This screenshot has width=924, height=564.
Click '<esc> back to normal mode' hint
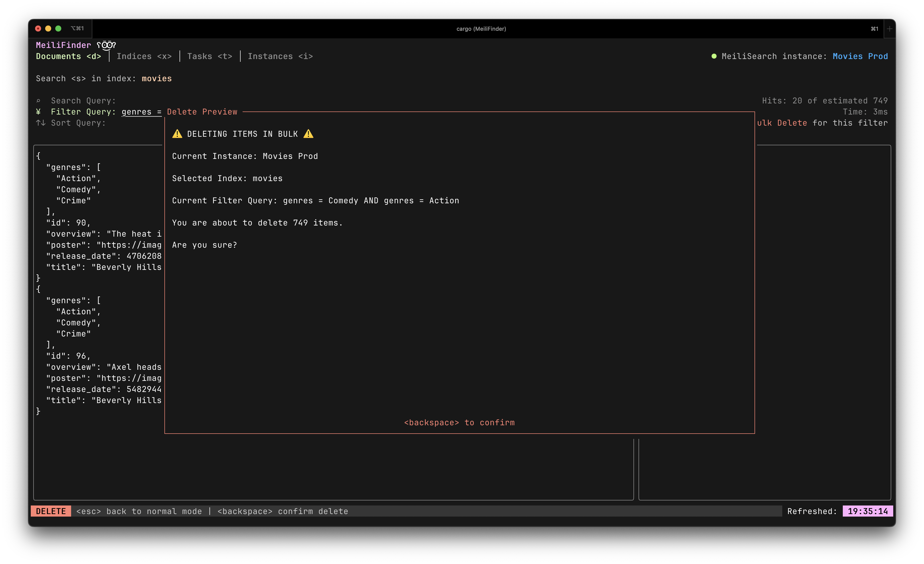pyautogui.click(x=139, y=512)
